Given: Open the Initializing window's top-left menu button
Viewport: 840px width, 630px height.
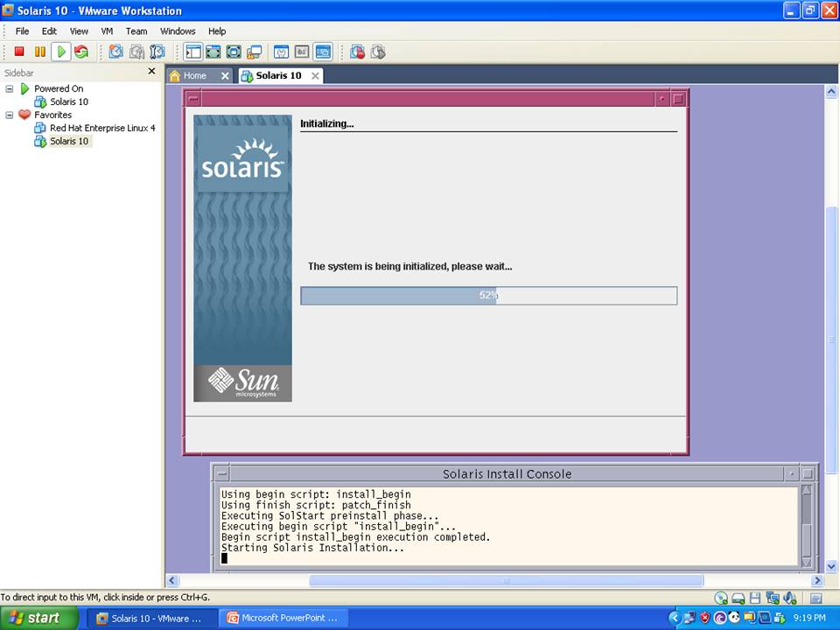Looking at the screenshot, I should (x=193, y=99).
